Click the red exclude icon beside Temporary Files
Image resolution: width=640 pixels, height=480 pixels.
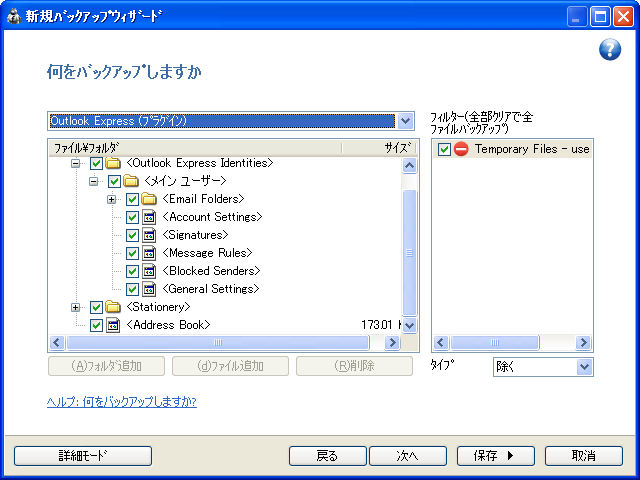pyautogui.click(x=461, y=149)
